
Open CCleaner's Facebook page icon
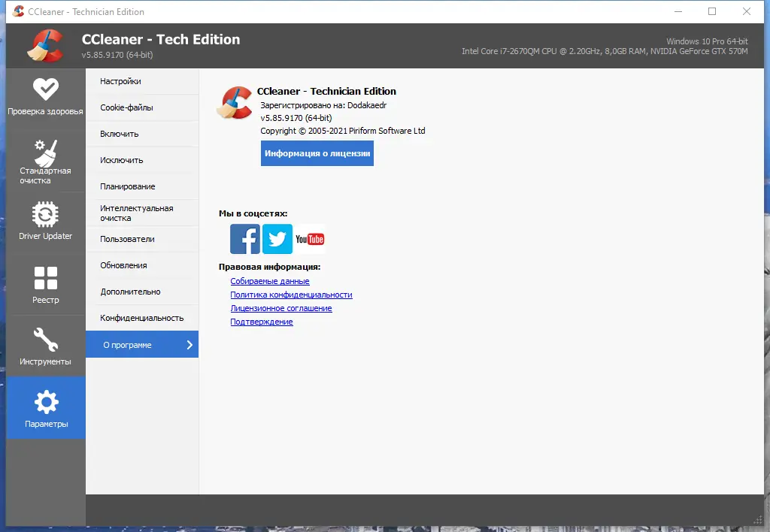pyautogui.click(x=244, y=238)
